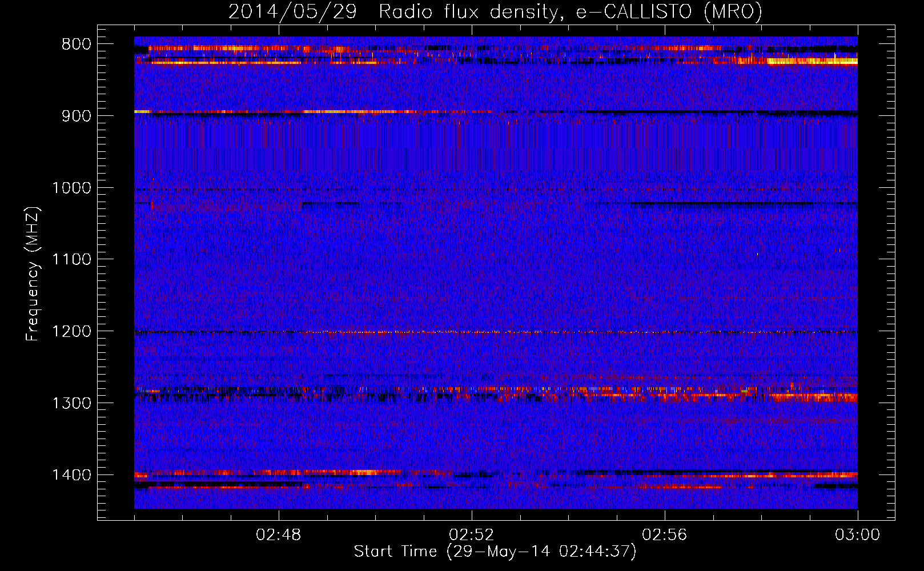This screenshot has height=571, width=924.
Task: Click the 1400 frequency tick label
Action: tap(71, 475)
